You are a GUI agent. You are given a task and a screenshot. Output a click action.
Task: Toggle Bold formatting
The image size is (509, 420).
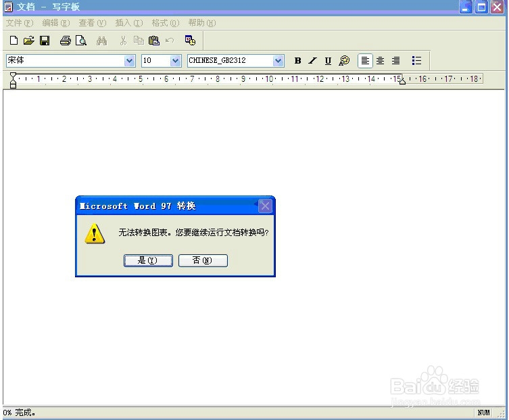click(x=297, y=61)
